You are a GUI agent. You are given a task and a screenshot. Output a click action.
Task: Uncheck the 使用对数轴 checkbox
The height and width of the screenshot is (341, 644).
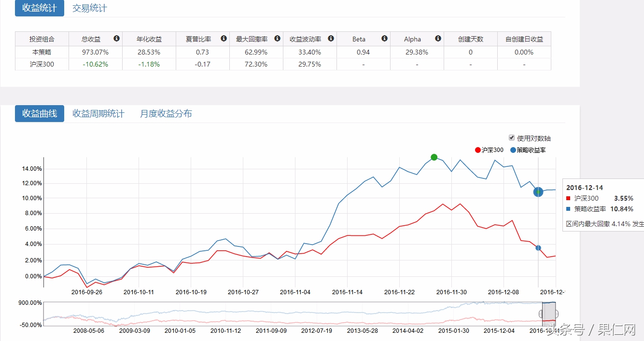(x=512, y=138)
